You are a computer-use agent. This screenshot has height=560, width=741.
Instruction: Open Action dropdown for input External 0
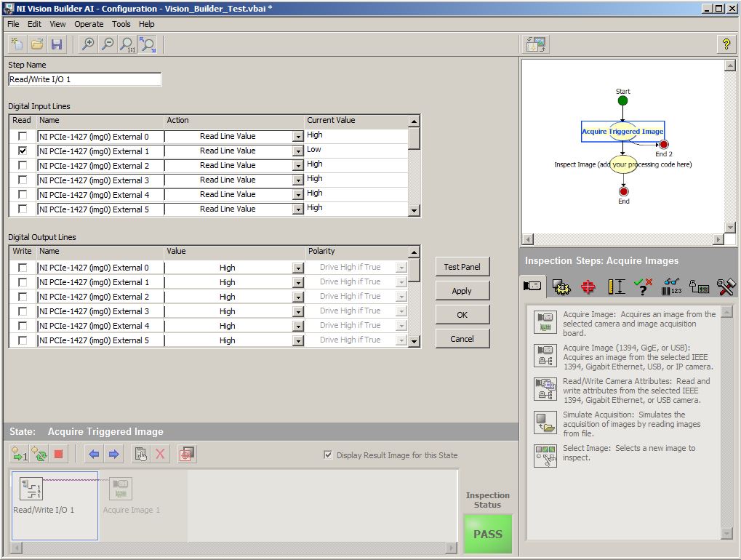tap(297, 137)
